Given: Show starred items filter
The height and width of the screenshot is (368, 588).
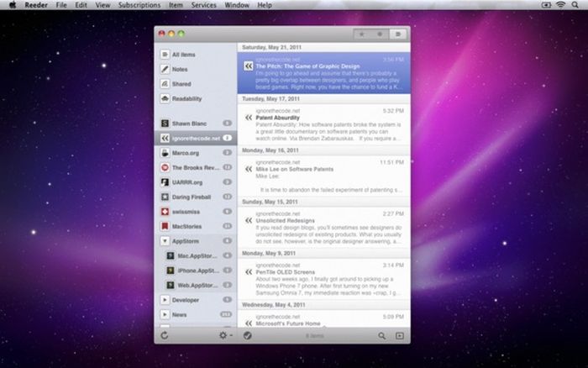Looking at the screenshot, I should 362,34.
